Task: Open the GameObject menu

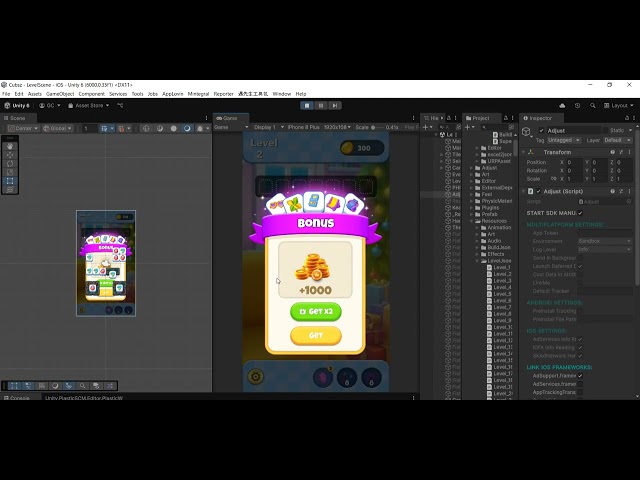Action: pyautogui.click(x=60, y=94)
